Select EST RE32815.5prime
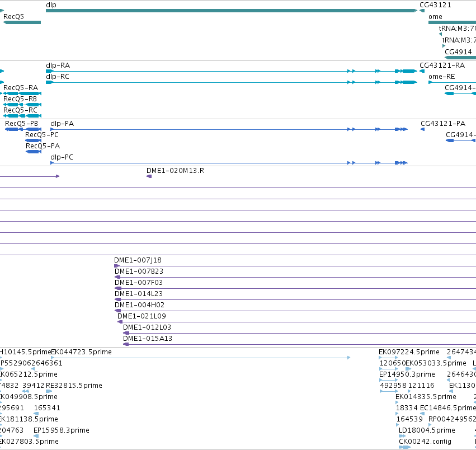Viewport: 476px width, 450px height. (x=49, y=391)
